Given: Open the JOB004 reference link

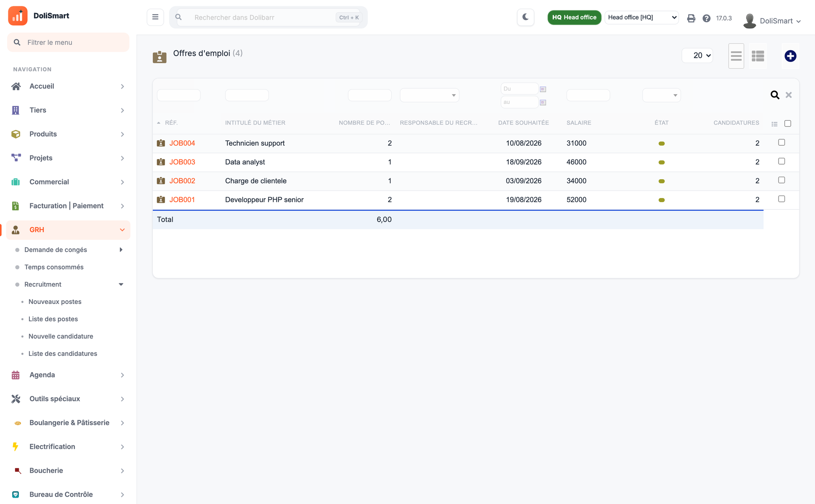Looking at the screenshot, I should [182, 143].
